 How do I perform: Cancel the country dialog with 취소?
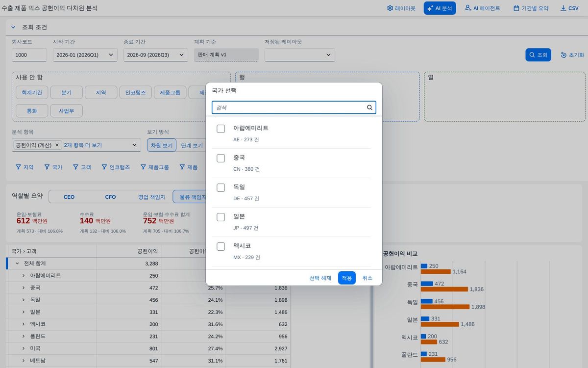click(367, 278)
